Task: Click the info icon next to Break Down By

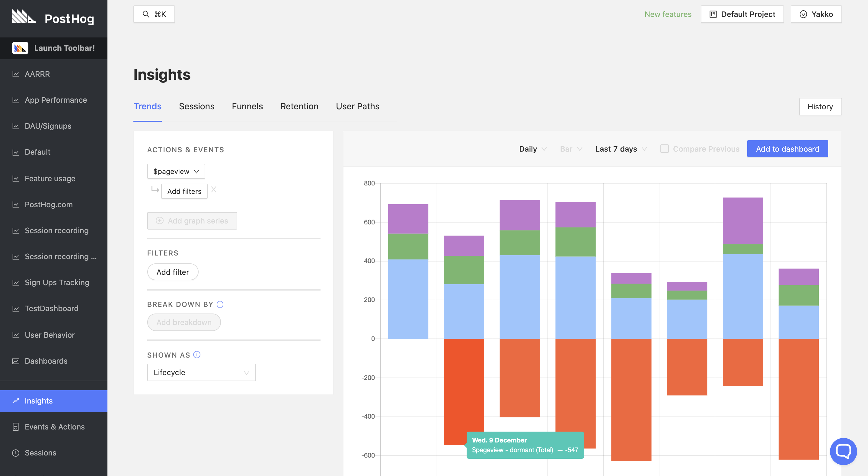Action: click(220, 304)
